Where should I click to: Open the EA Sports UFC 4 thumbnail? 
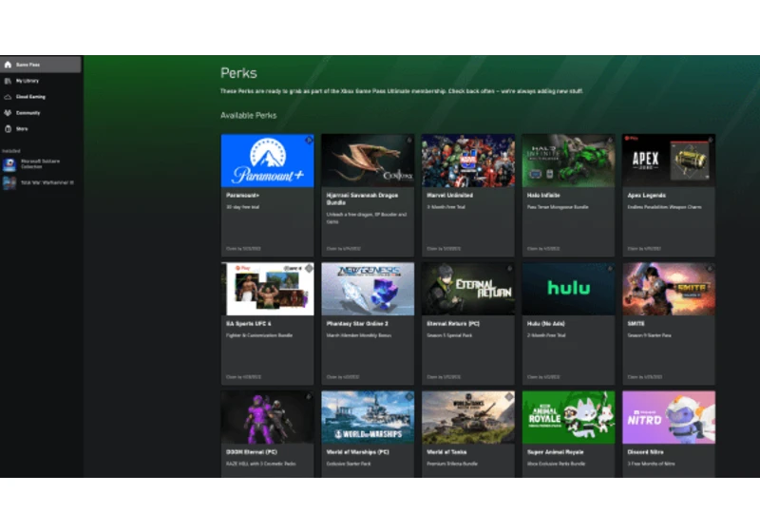pyautogui.click(x=268, y=289)
